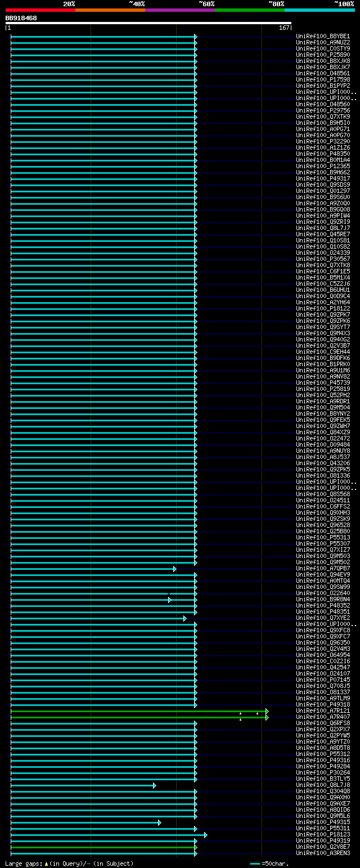Click hit label UniRef100_Q7XIZ7
The width and height of the screenshot is (360, 868).
point(323,550)
